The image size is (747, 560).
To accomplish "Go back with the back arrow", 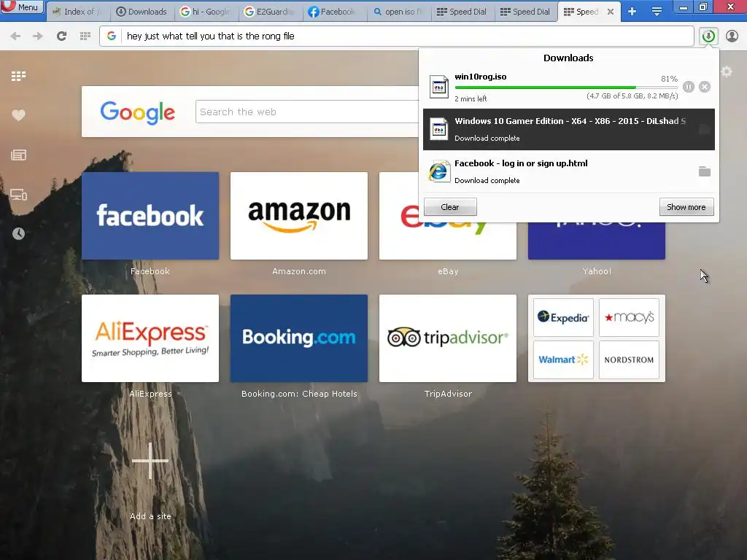I will [15, 36].
